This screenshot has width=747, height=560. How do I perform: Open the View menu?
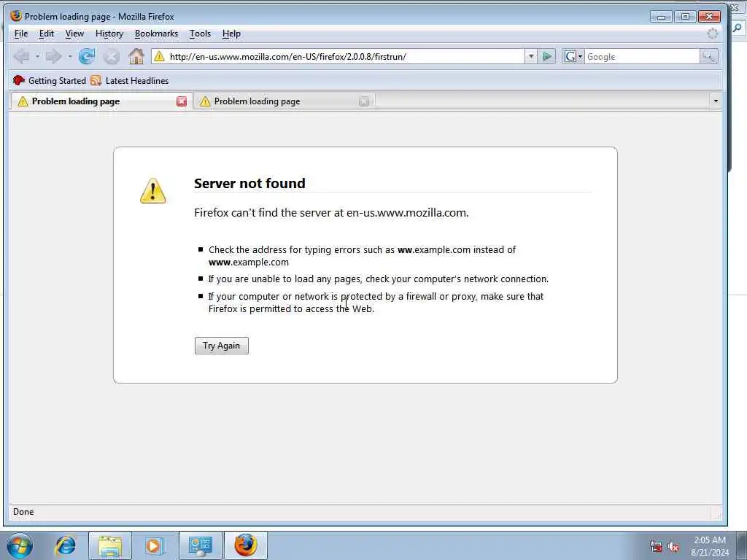(74, 34)
